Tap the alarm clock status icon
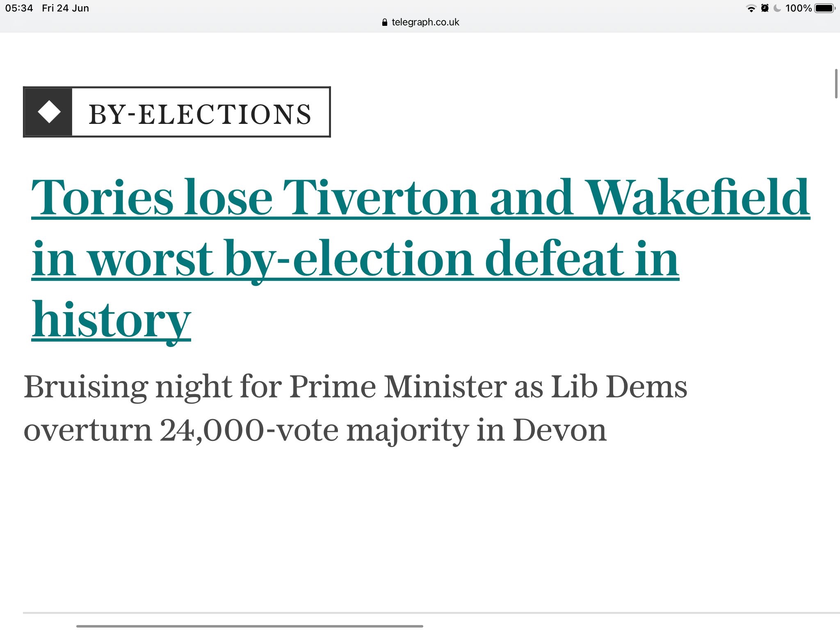This screenshot has width=840, height=630. (765, 8)
